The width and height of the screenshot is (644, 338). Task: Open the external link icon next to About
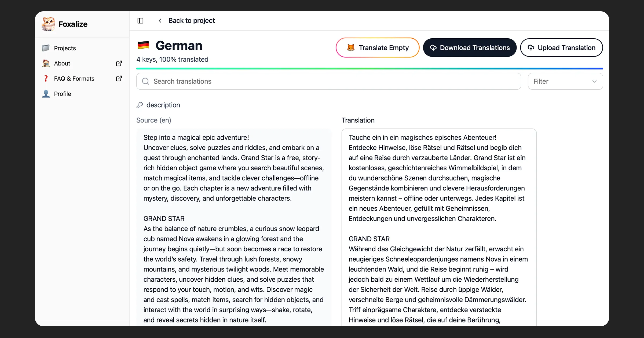pos(119,63)
